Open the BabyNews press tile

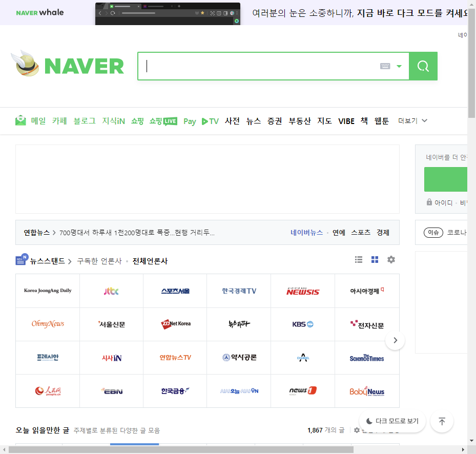[367, 391]
